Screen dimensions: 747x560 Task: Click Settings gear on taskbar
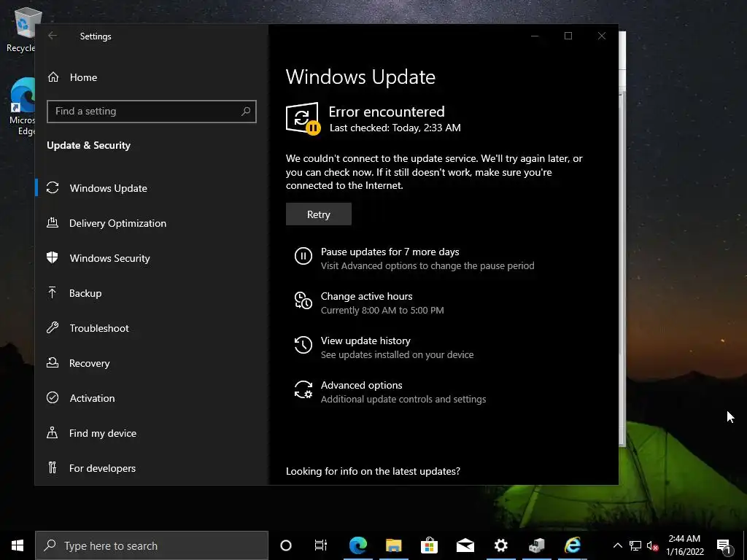tap(500, 545)
